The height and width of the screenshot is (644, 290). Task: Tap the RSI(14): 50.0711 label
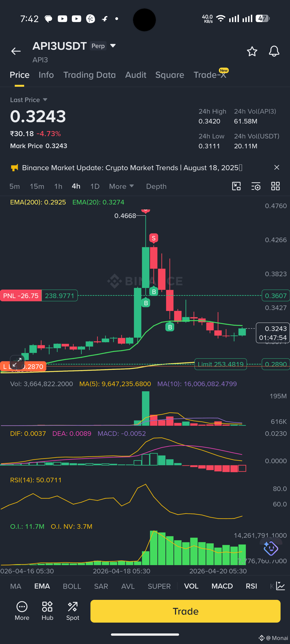point(36,480)
